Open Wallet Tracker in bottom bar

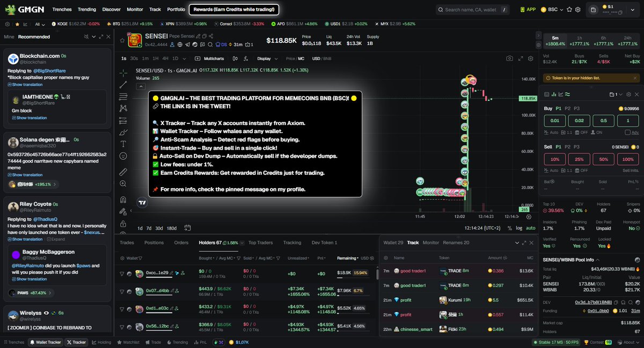(46, 342)
